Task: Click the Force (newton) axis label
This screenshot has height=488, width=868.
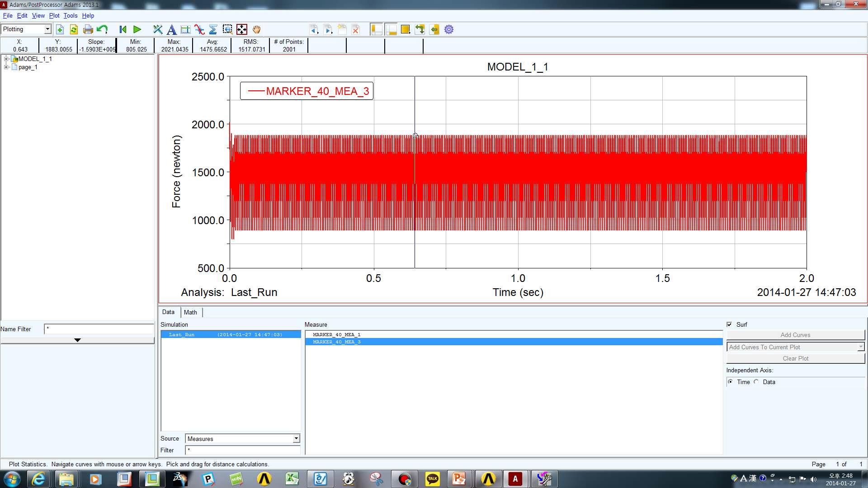Action: pos(176,172)
